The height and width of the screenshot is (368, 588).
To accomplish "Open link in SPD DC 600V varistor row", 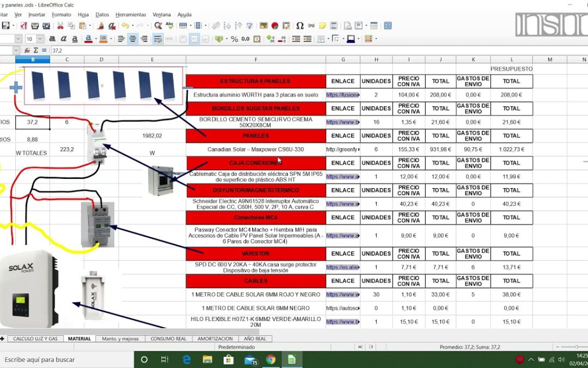I will pyautogui.click(x=343, y=267).
